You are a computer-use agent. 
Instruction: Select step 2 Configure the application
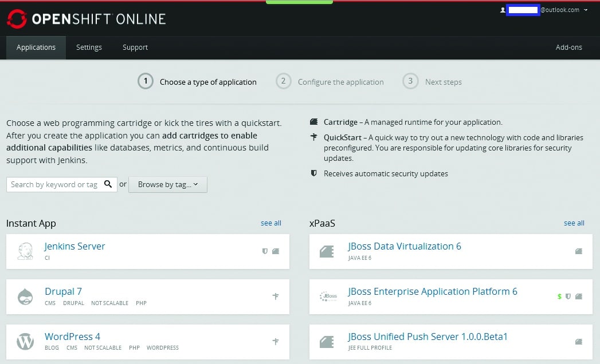[x=340, y=82]
